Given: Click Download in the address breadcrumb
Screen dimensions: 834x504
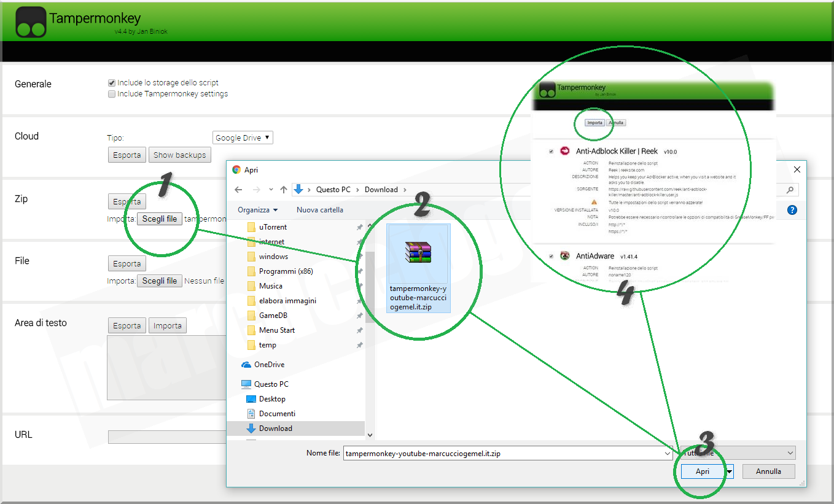Looking at the screenshot, I should point(381,190).
